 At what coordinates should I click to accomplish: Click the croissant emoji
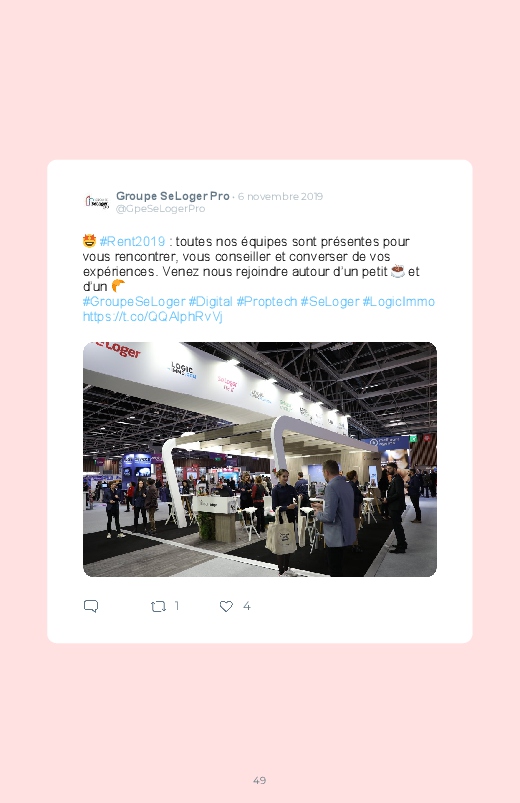coord(118,285)
